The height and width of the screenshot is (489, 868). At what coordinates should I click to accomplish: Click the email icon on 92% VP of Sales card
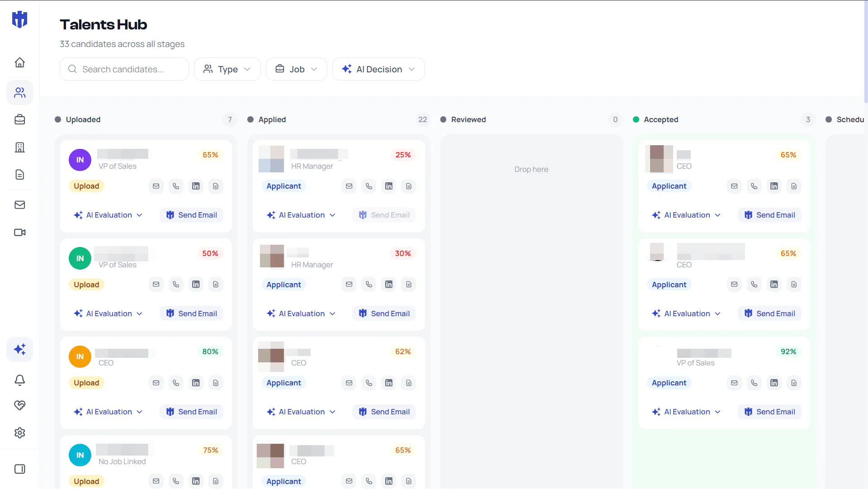[x=734, y=383]
